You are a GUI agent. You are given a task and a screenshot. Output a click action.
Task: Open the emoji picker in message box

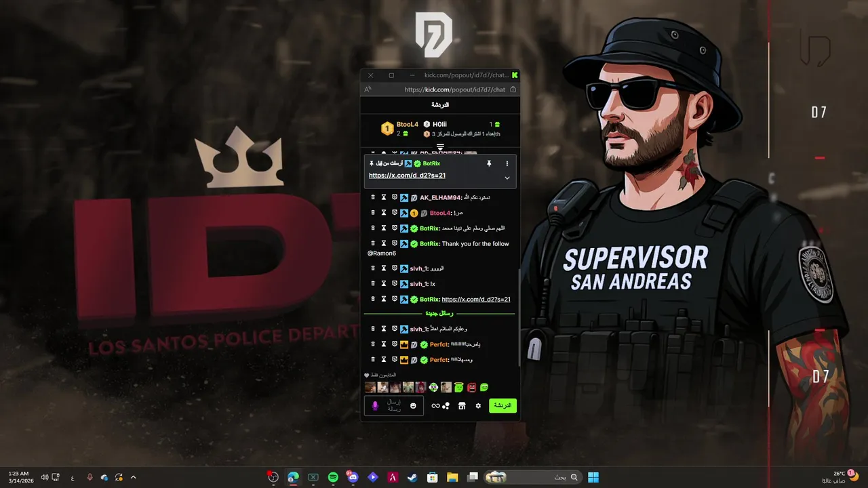tap(413, 405)
